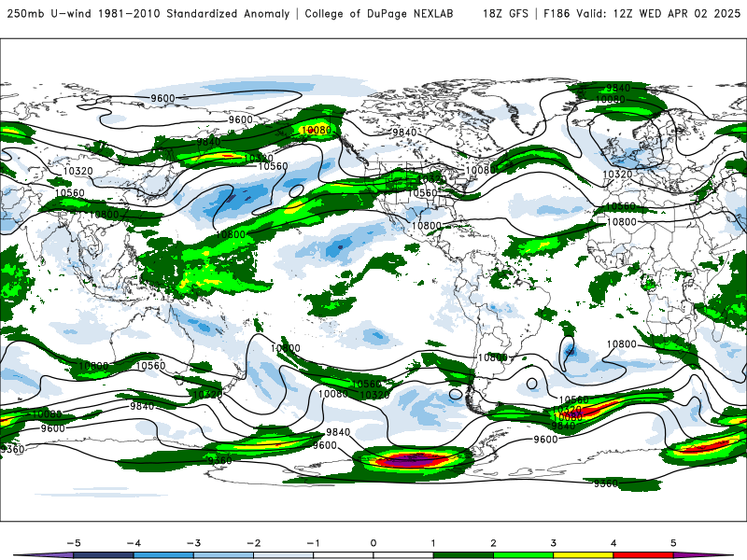Click the "10800" contour label over southern Africa
747x560 pixels.
pyautogui.click(x=621, y=343)
